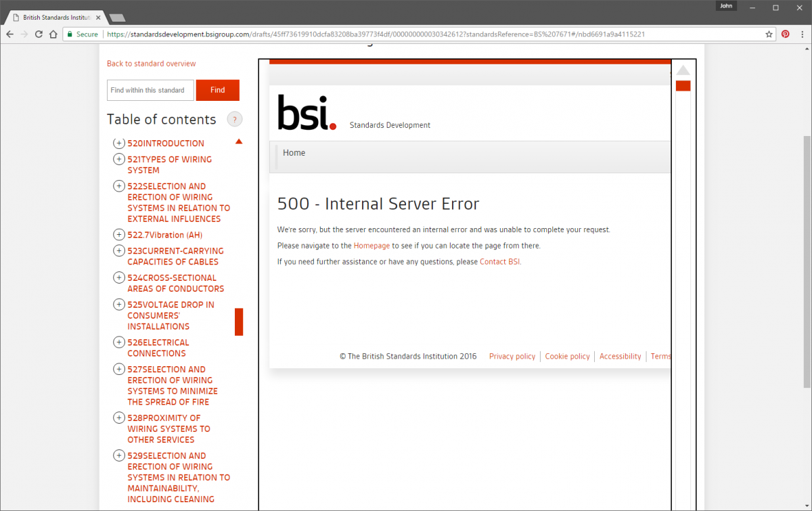Expand 520 INTRODUCTION section
This screenshot has height=511, width=812.
pos(119,143)
